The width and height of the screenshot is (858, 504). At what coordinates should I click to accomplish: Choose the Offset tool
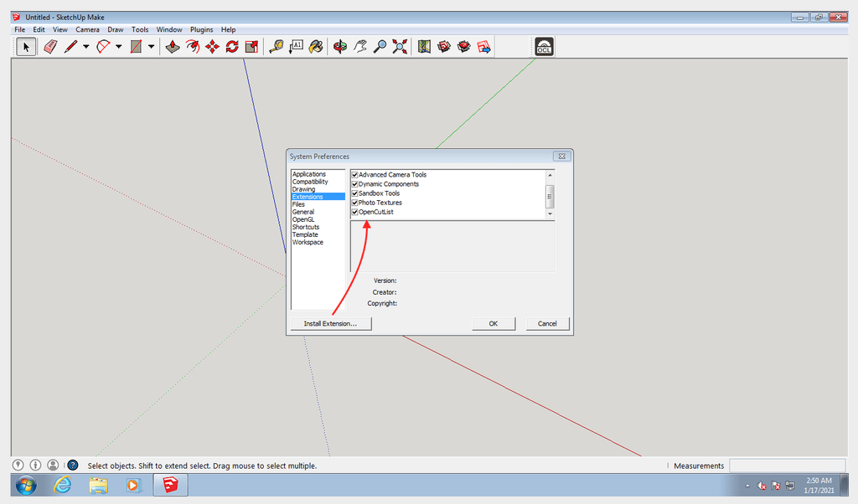point(193,47)
